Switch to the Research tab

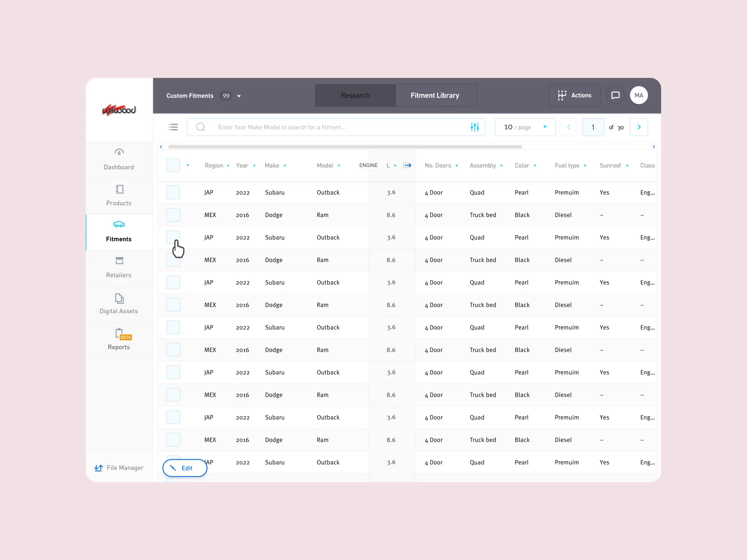pos(355,96)
